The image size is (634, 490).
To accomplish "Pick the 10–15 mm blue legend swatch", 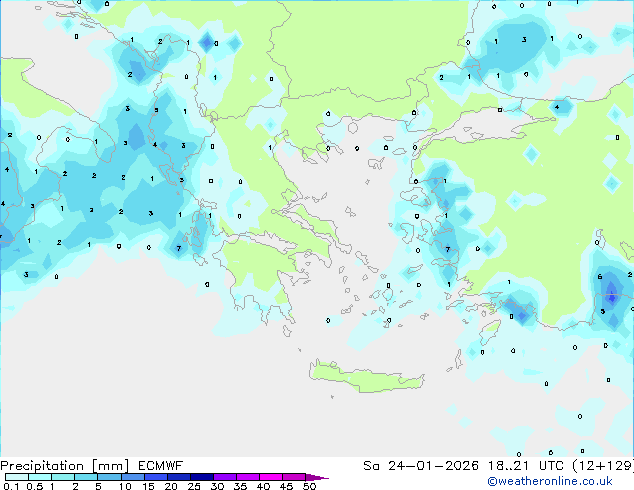I will pyautogui.click(x=132, y=477).
